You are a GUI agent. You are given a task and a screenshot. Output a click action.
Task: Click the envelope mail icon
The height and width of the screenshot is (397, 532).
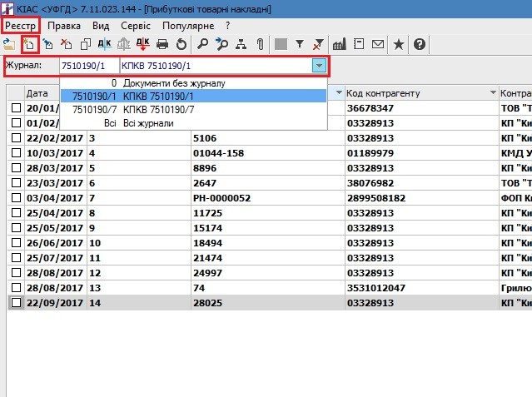(378, 44)
